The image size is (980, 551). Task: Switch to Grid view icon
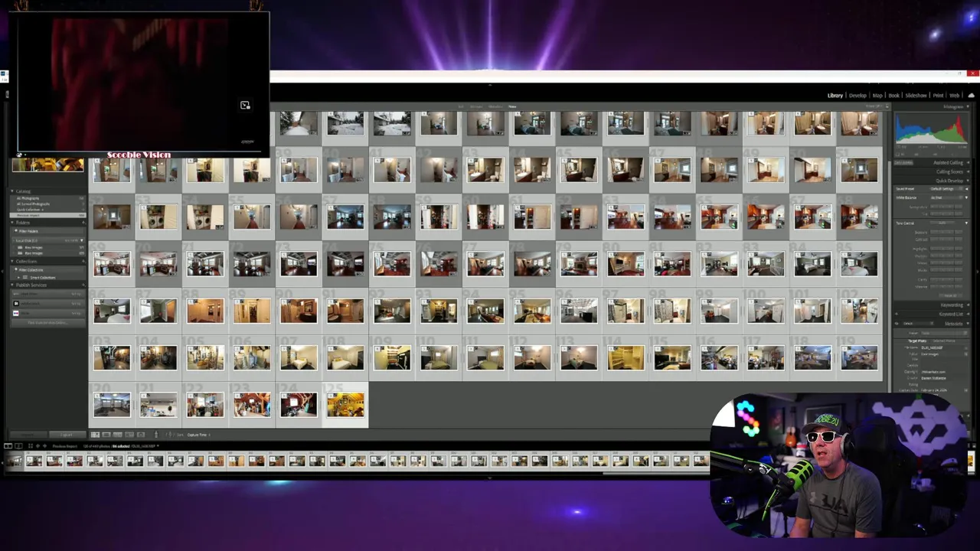[x=95, y=435]
